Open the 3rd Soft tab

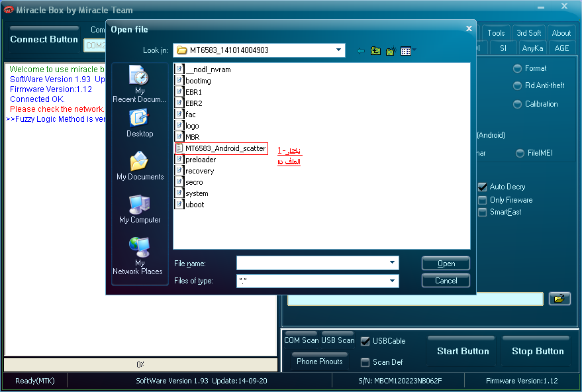529,33
